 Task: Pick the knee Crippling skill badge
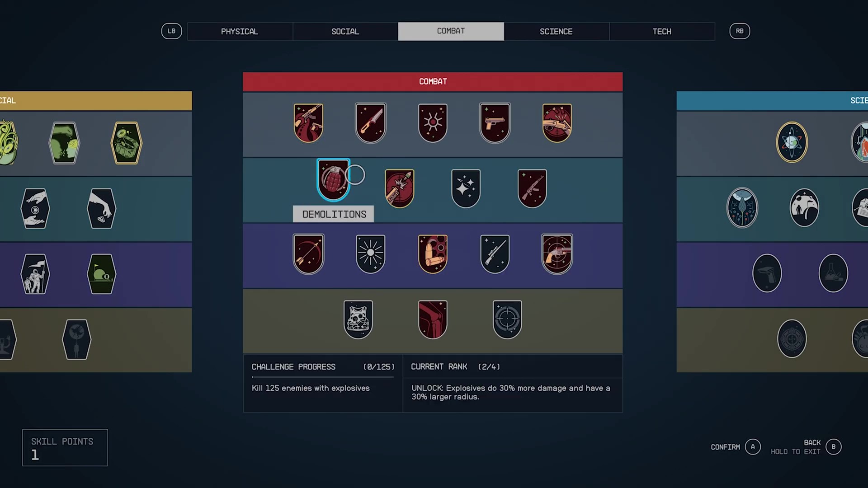click(433, 319)
